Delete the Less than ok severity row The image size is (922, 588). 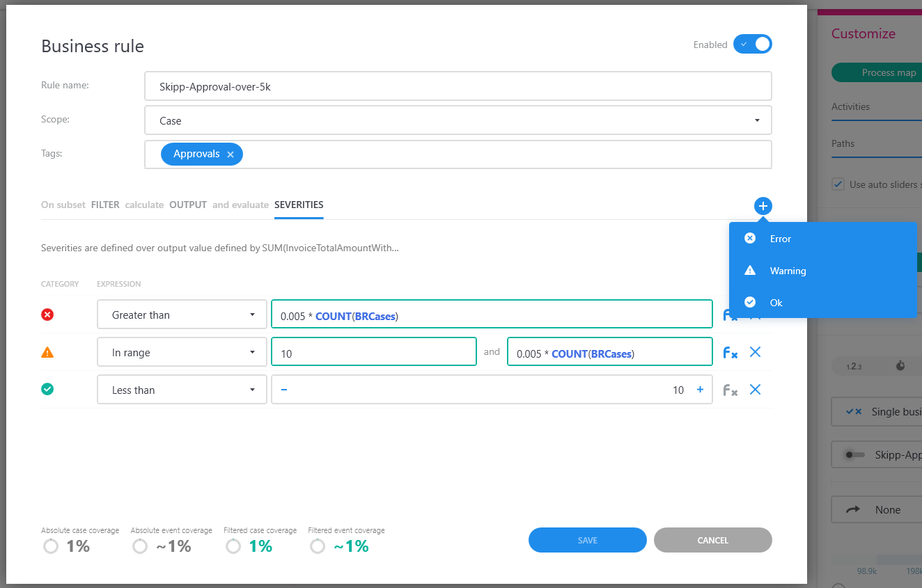(755, 390)
